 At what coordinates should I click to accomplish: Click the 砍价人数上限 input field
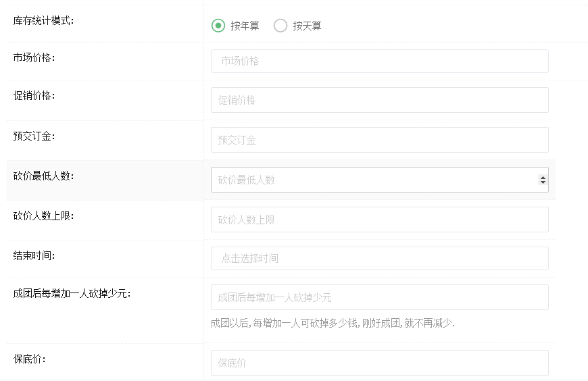pos(379,220)
